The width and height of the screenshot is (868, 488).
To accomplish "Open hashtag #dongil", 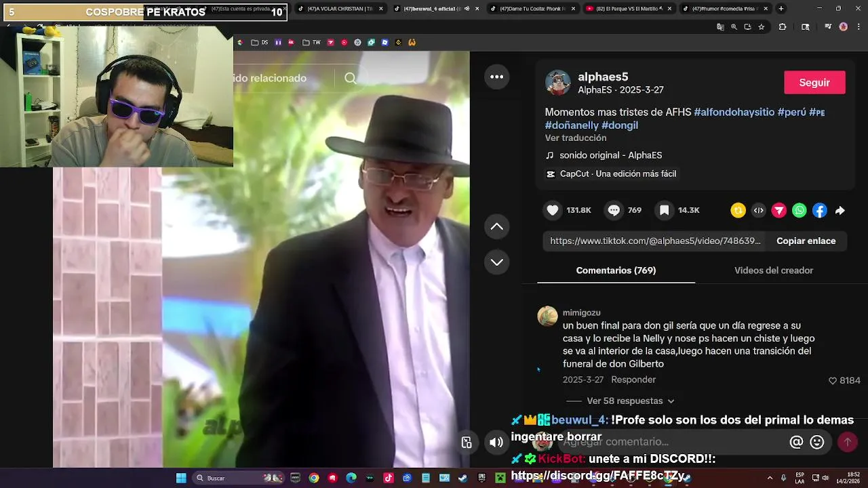I will (619, 125).
